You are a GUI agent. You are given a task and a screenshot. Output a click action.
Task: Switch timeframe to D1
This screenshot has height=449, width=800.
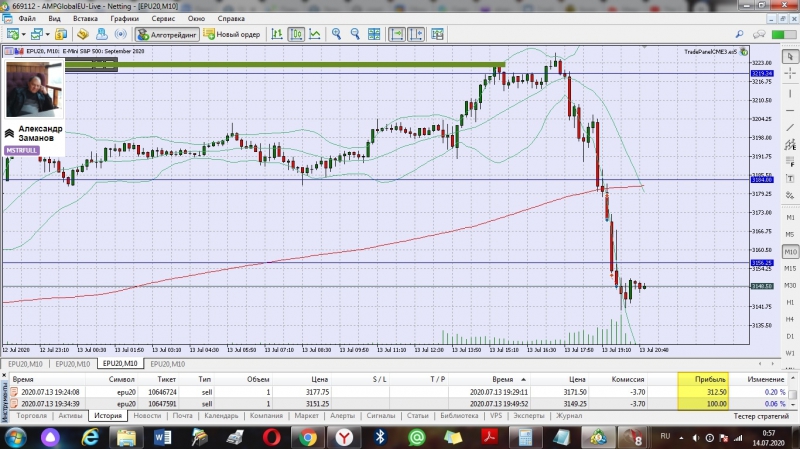pos(790,336)
